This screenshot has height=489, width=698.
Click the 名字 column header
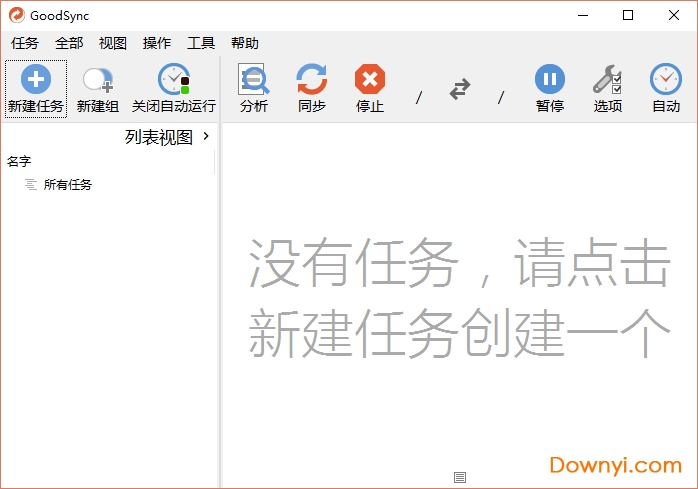[x=20, y=161]
